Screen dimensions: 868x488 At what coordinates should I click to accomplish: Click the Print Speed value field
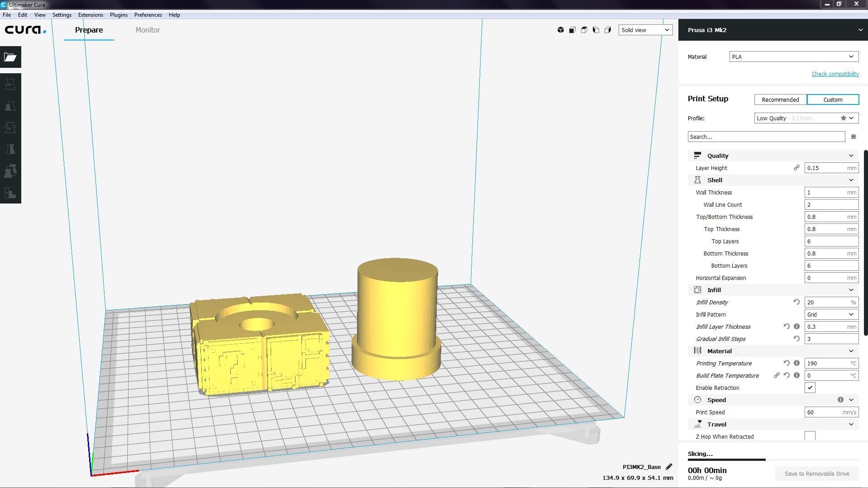[831, 412]
